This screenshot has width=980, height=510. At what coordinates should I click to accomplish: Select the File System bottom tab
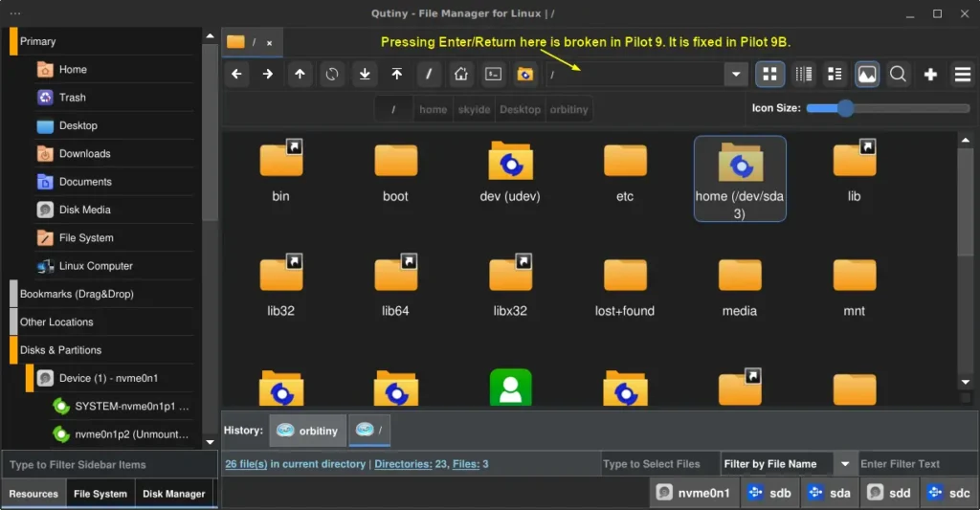(x=100, y=494)
